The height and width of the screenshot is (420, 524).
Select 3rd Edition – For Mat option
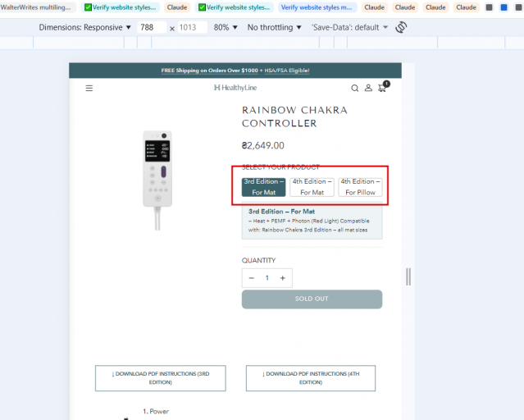[x=264, y=187]
